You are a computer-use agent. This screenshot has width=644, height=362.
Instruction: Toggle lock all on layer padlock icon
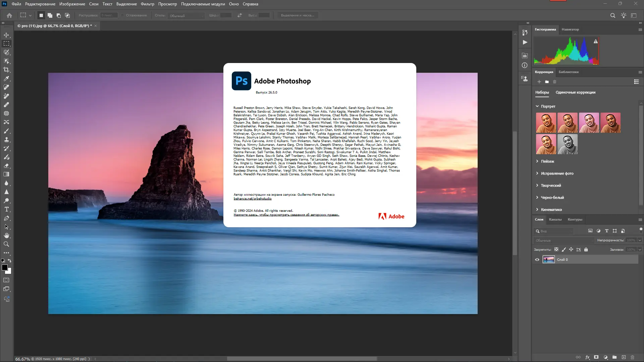pyautogui.click(x=586, y=249)
